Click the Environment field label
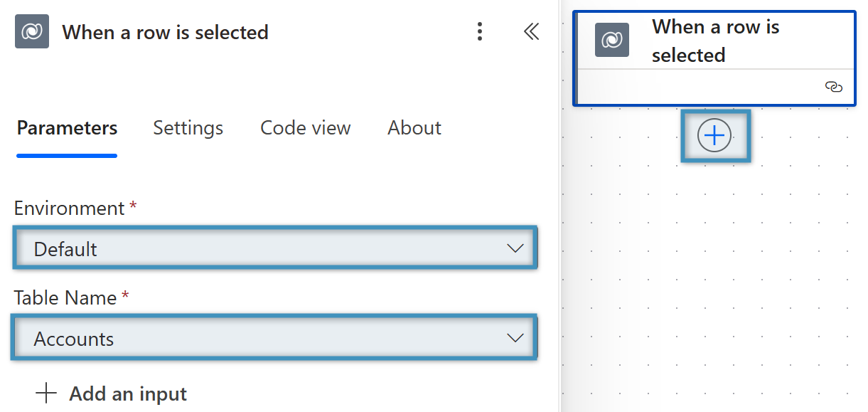The width and height of the screenshot is (868, 412). (70, 208)
